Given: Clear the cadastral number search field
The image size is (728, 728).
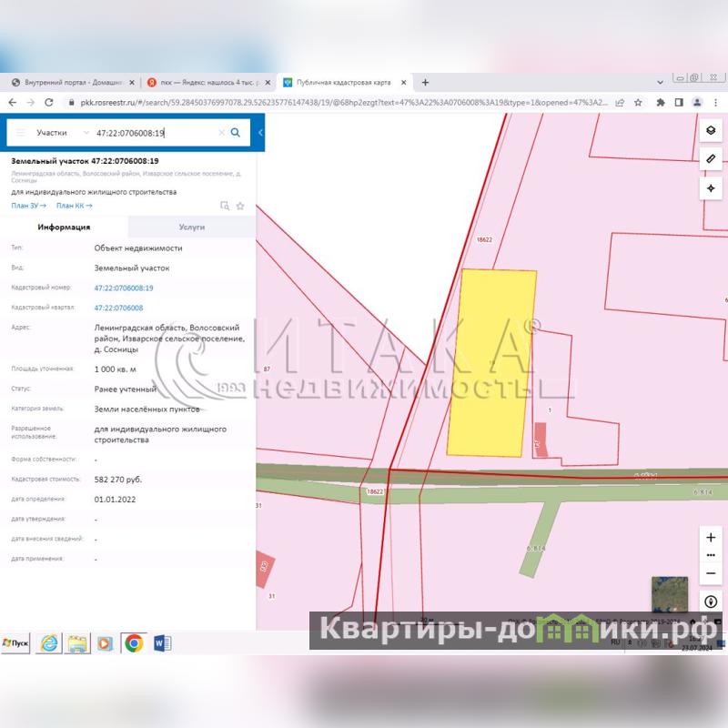Looking at the screenshot, I should (x=221, y=133).
